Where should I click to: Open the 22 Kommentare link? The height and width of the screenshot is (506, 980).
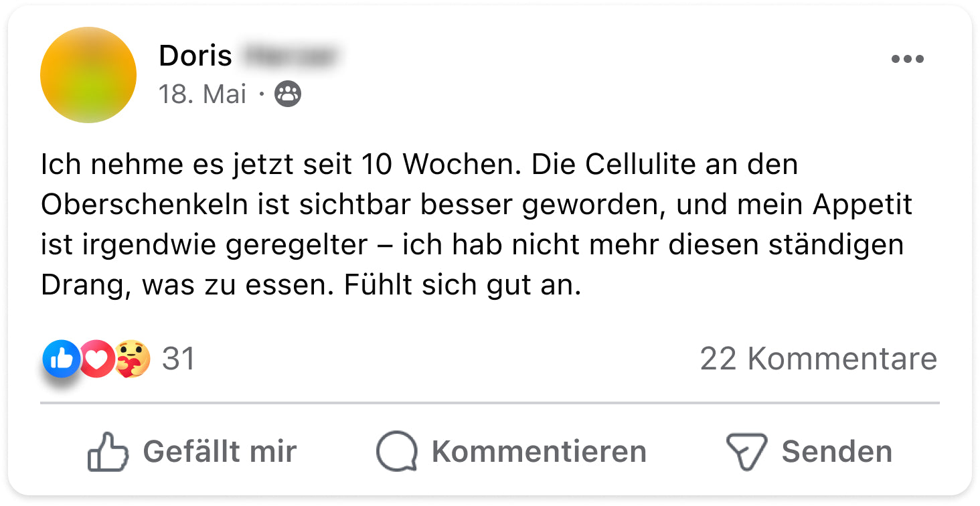click(x=818, y=359)
